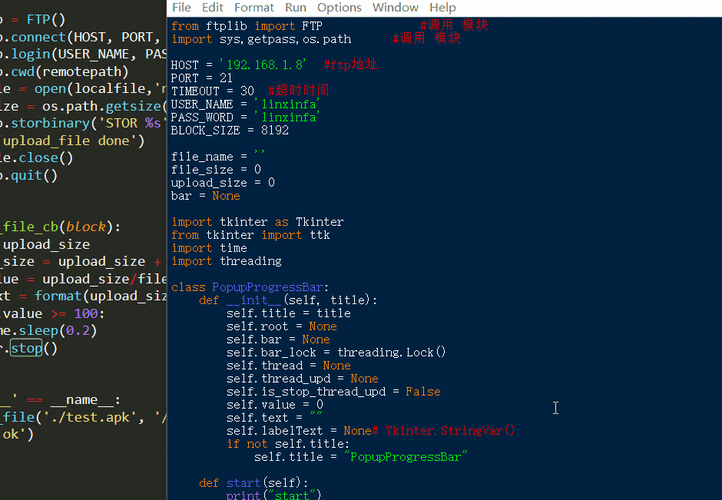Image resolution: width=722 pixels, height=500 pixels.
Task: Click the bar = None line
Action: (205, 196)
